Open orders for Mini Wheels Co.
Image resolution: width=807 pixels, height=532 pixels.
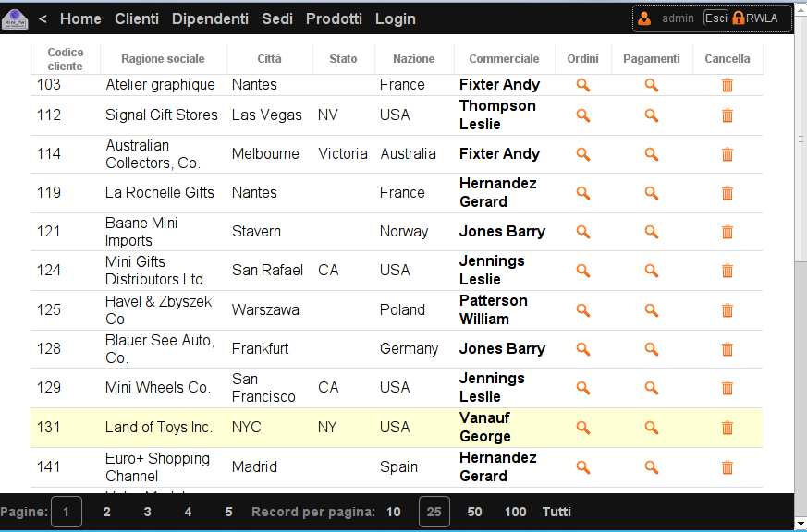click(583, 388)
